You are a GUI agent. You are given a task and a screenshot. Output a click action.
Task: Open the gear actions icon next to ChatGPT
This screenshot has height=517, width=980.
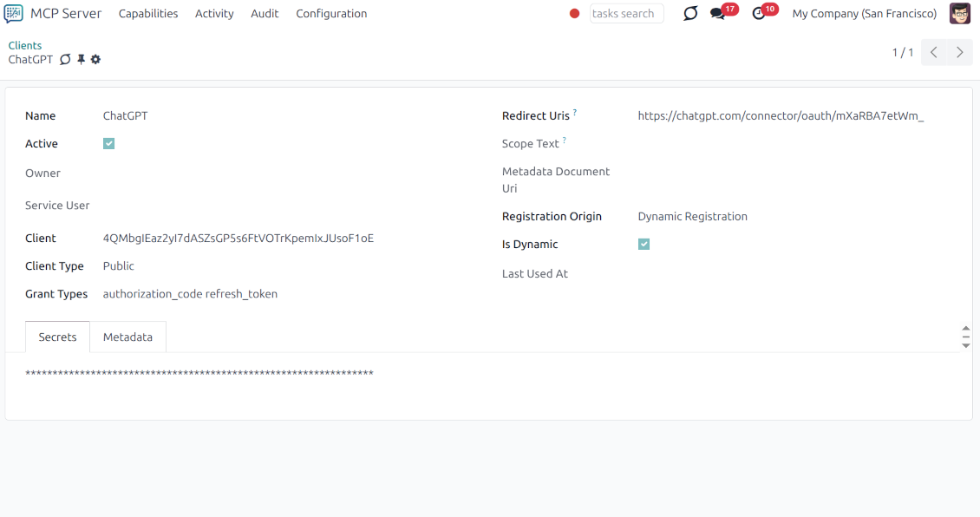pyautogui.click(x=95, y=59)
